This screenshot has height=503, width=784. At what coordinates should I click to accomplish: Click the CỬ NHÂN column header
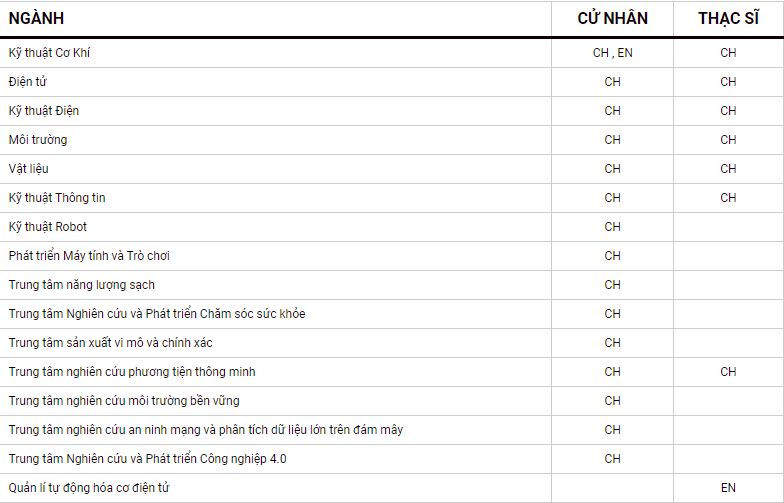tap(612, 18)
